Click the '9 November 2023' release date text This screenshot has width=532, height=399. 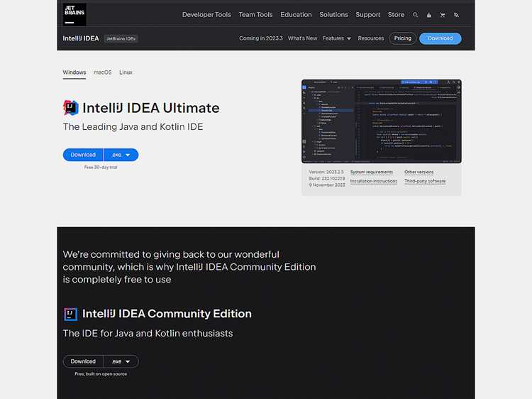(x=327, y=185)
